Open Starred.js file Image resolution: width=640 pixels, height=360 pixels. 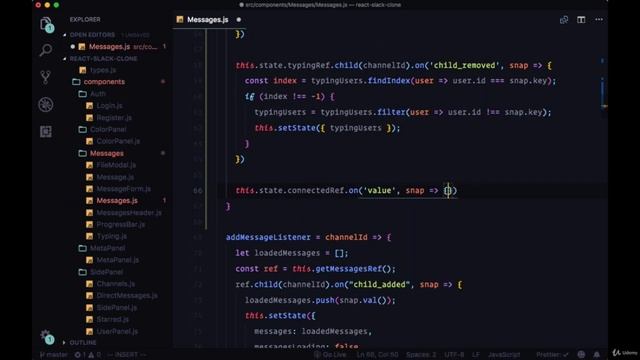click(113, 319)
